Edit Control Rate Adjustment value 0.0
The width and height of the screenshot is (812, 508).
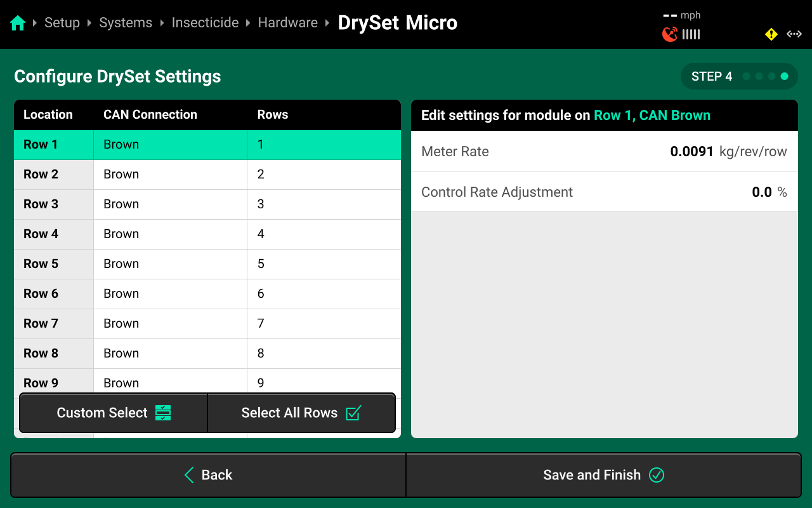(762, 192)
